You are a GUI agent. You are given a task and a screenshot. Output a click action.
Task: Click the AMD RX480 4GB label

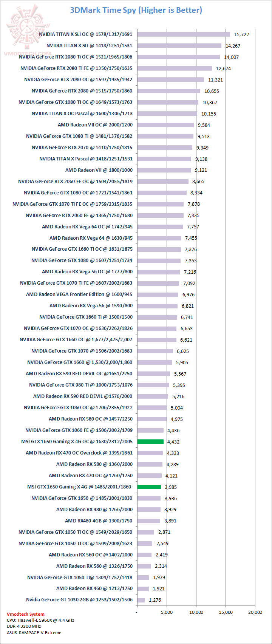pyautogui.click(x=99, y=521)
